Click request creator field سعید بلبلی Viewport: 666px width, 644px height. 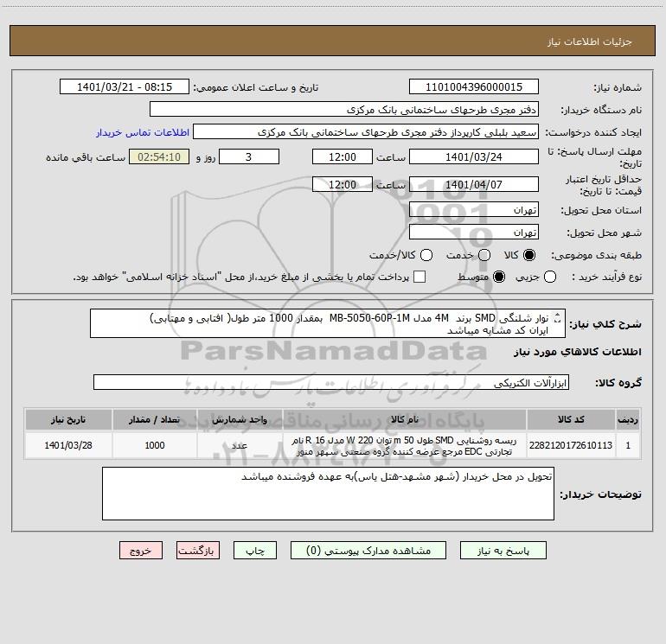point(366,132)
